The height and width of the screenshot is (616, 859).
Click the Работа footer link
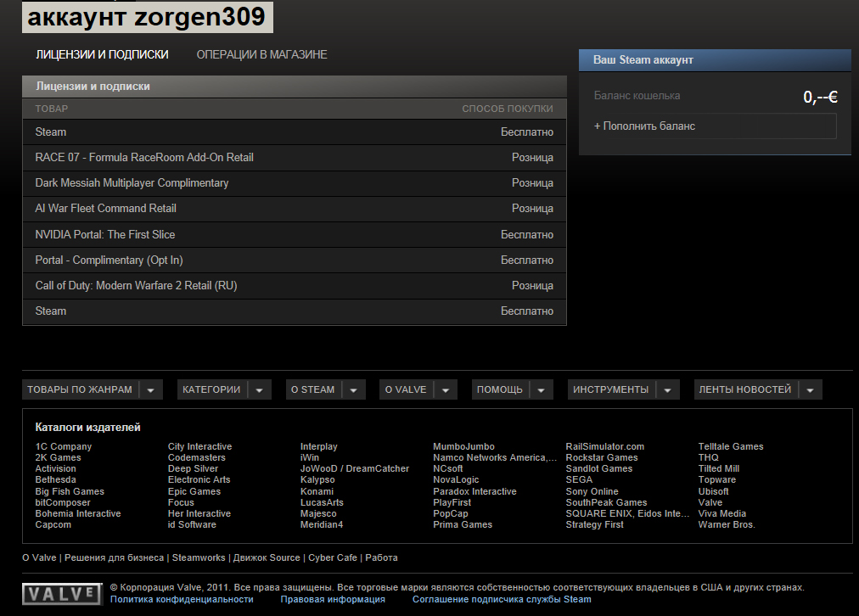(381, 558)
